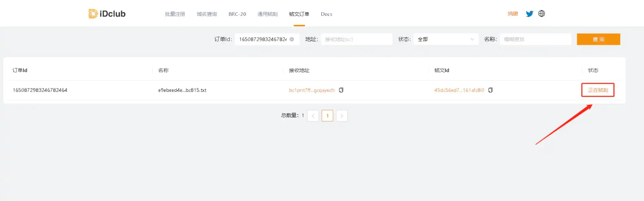The image size is (644, 201).
Task: Click the 地址 receiving address input
Action: pos(356,39)
